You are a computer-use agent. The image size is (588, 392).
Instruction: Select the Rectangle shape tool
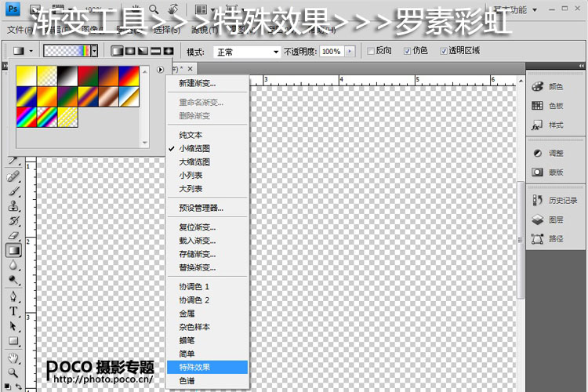click(13, 341)
